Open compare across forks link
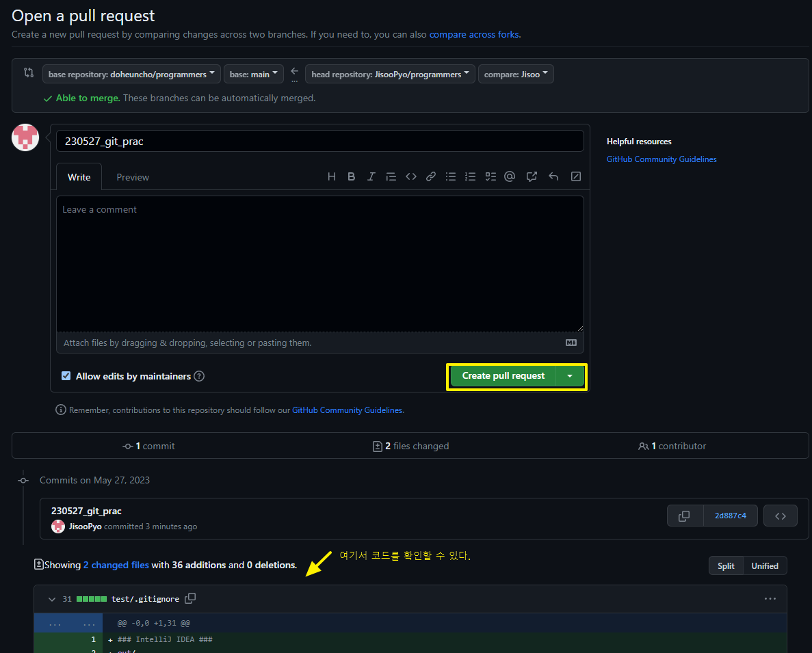The width and height of the screenshot is (812, 653). pyautogui.click(x=474, y=35)
